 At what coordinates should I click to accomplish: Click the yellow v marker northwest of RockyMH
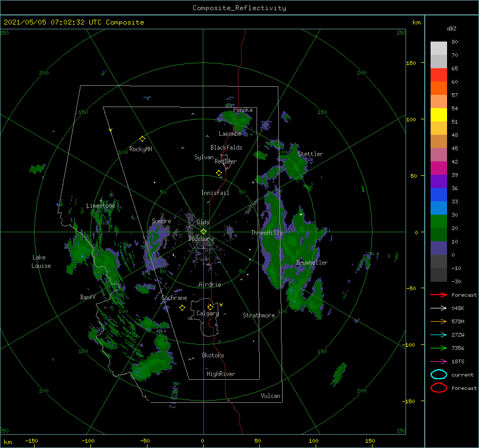click(x=110, y=130)
